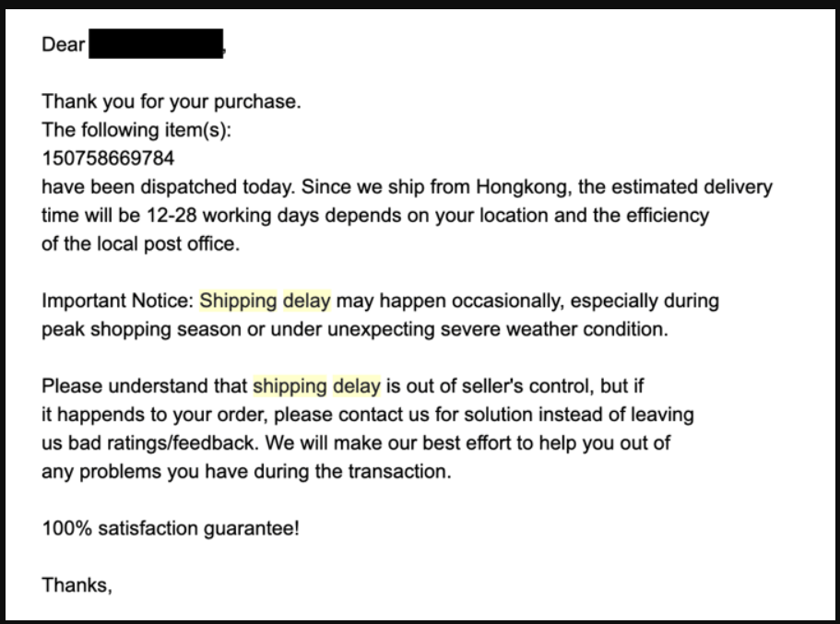
Task: Click the "Dear" greeting word
Action: click(63, 44)
